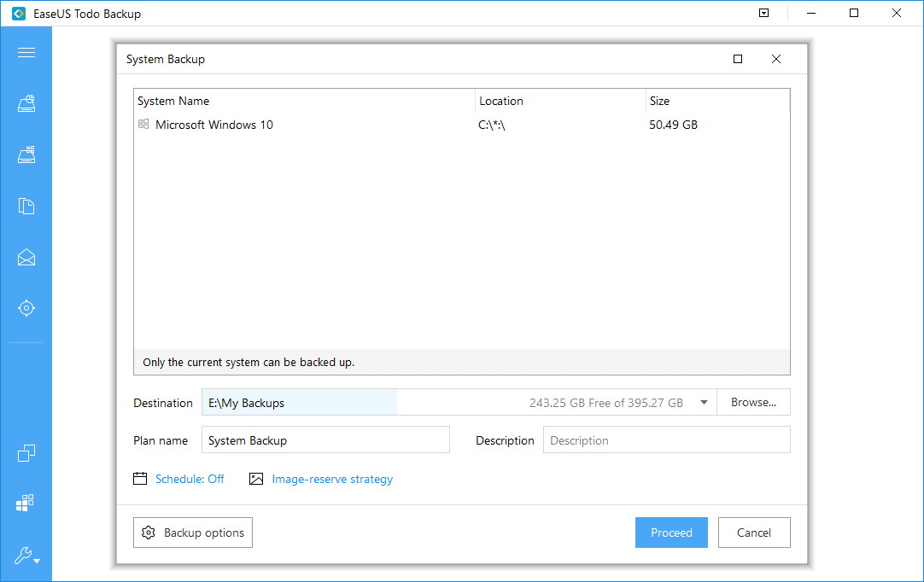924x582 pixels.
Task: Focus the Description text field
Action: pos(666,440)
